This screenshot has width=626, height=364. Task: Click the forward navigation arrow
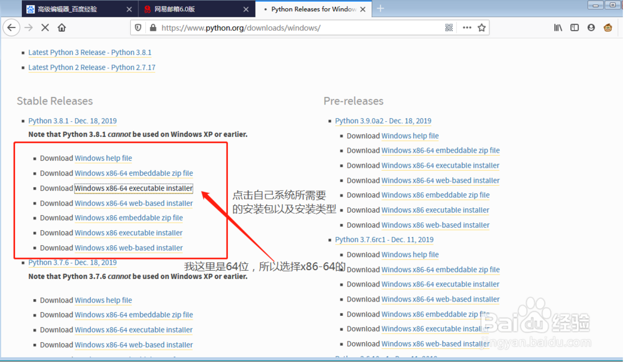[x=29, y=28]
